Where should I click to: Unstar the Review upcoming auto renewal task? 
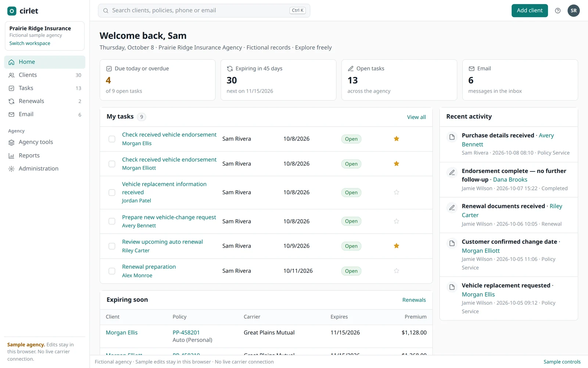tap(396, 246)
